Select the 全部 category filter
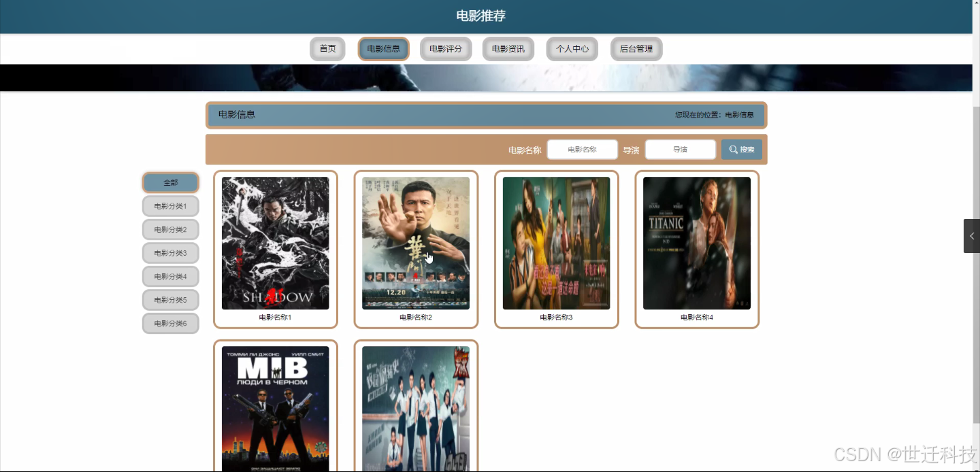This screenshot has height=472, width=980. [171, 182]
